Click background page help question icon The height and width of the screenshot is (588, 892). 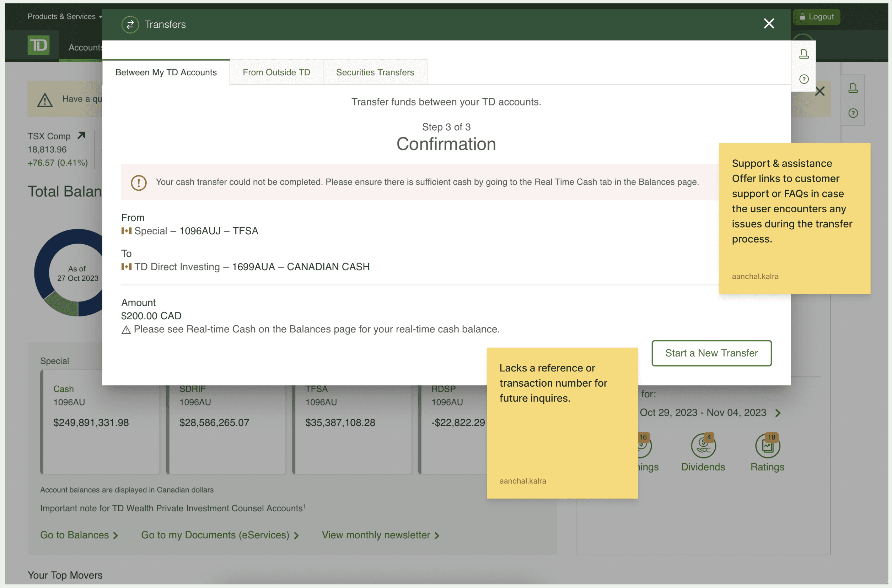pos(853,113)
